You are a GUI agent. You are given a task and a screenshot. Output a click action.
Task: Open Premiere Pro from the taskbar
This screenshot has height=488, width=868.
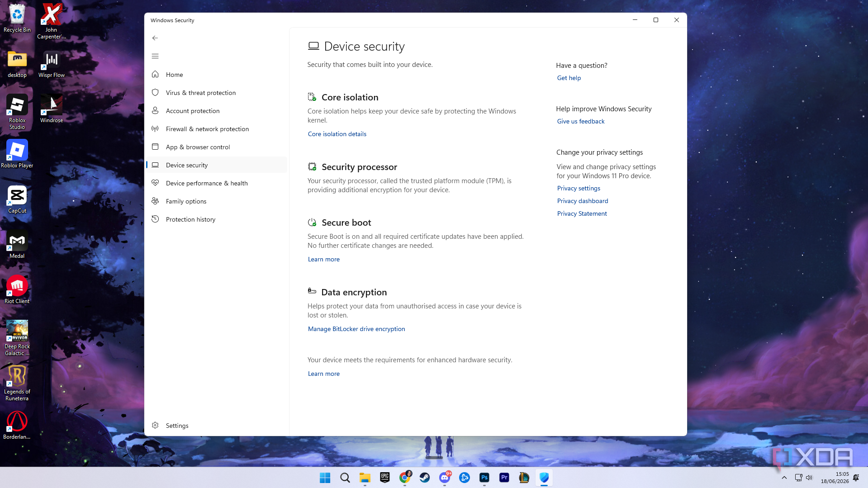coord(504,478)
